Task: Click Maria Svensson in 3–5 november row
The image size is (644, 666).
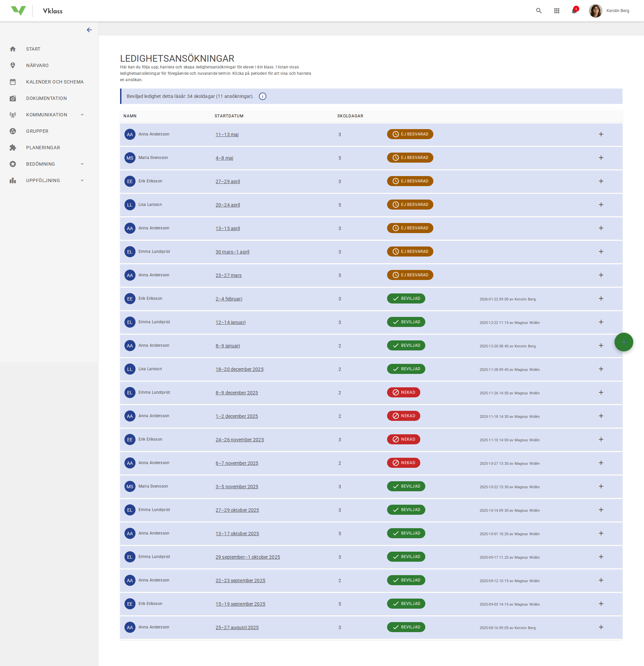Action: click(x=153, y=486)
